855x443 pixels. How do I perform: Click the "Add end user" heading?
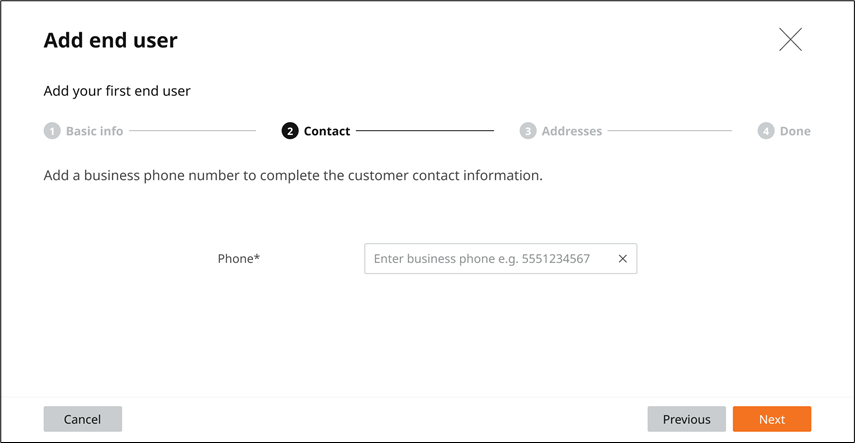111,41
